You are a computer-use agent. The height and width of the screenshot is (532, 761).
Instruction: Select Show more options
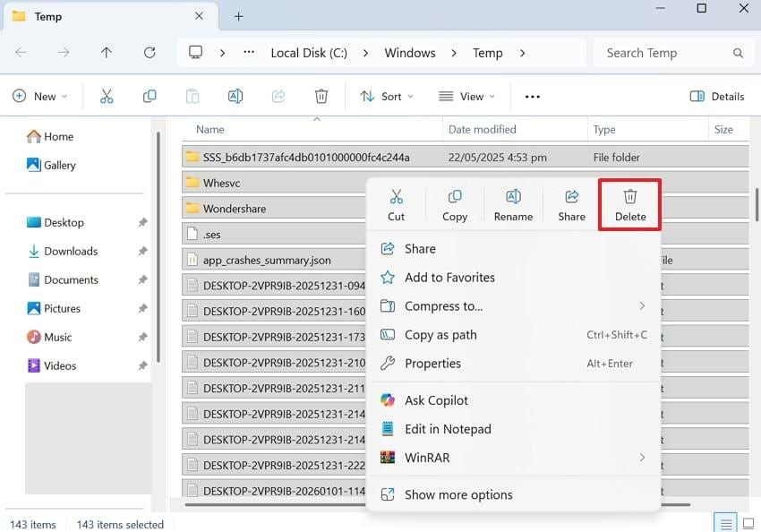460,494
